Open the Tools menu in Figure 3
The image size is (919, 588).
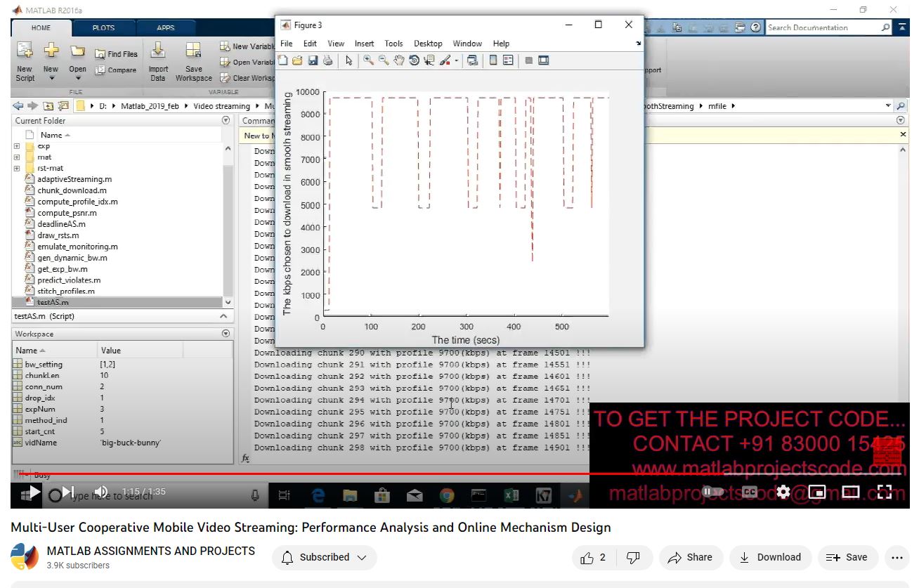tap(393, 44)
